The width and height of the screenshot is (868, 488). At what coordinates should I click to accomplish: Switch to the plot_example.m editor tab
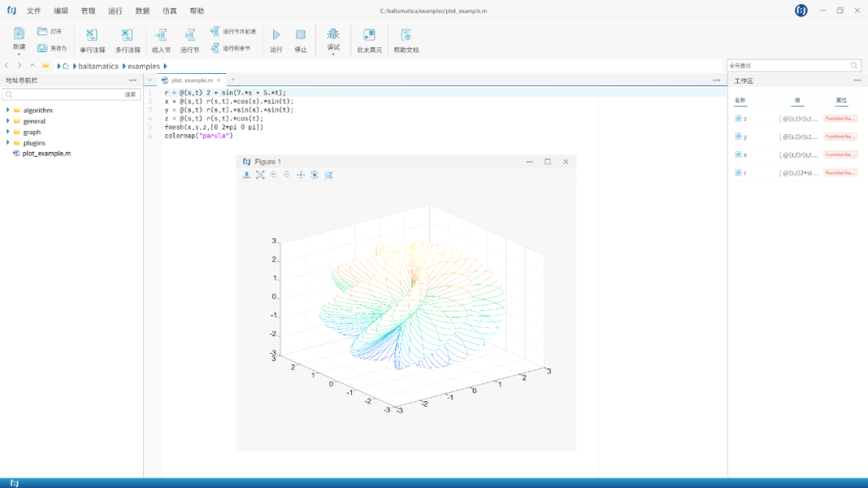pyautogui.click(x=191, y=80)
